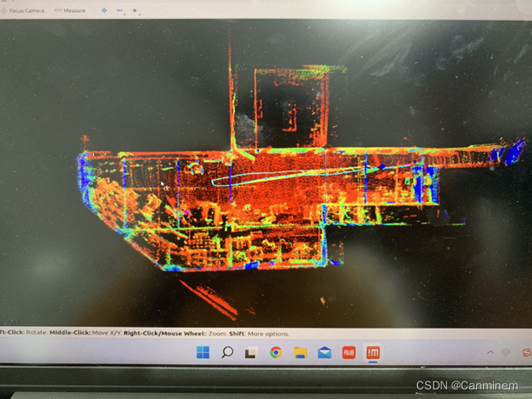The width and height of the screenshot is (532, 399).
Task: Open the Windows Start menu
Action: (203, 352)
